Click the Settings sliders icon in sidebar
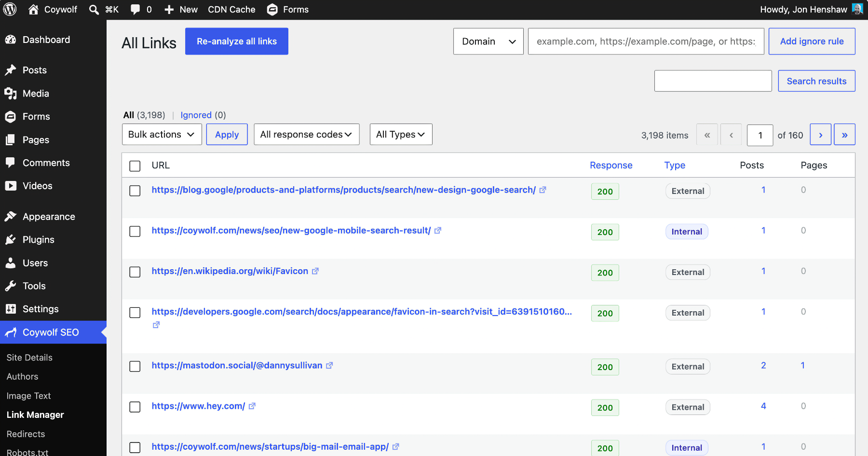 (x=11, y=309)
